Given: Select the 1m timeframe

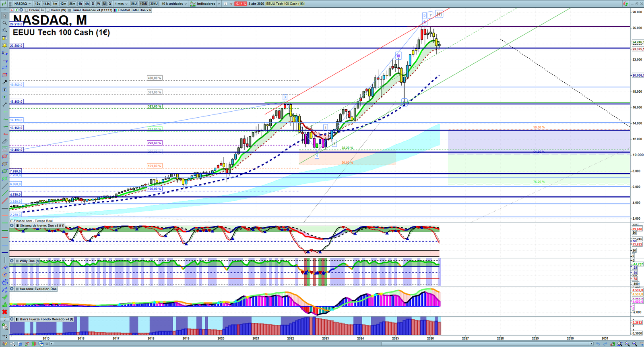Looking at the screenshot, I should click(55, 4).
